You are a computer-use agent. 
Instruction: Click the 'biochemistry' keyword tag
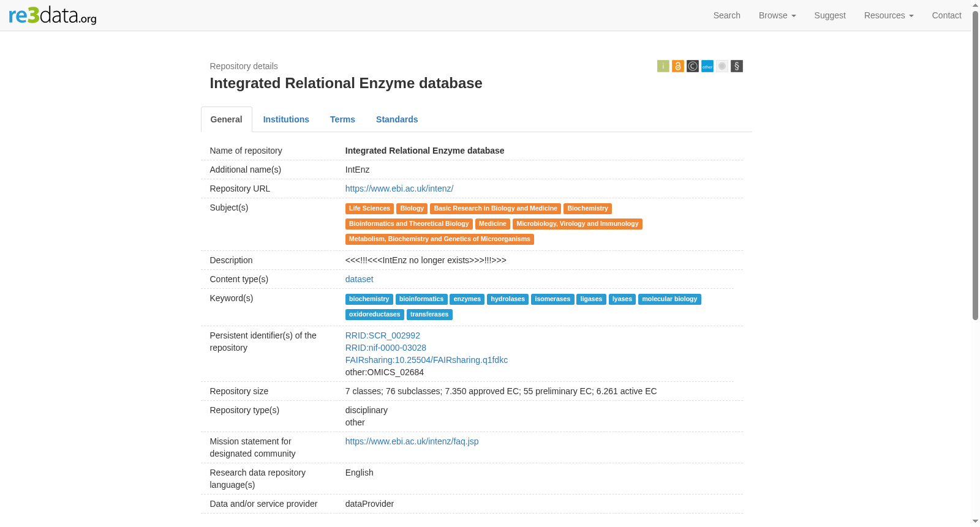coord(369,299)
